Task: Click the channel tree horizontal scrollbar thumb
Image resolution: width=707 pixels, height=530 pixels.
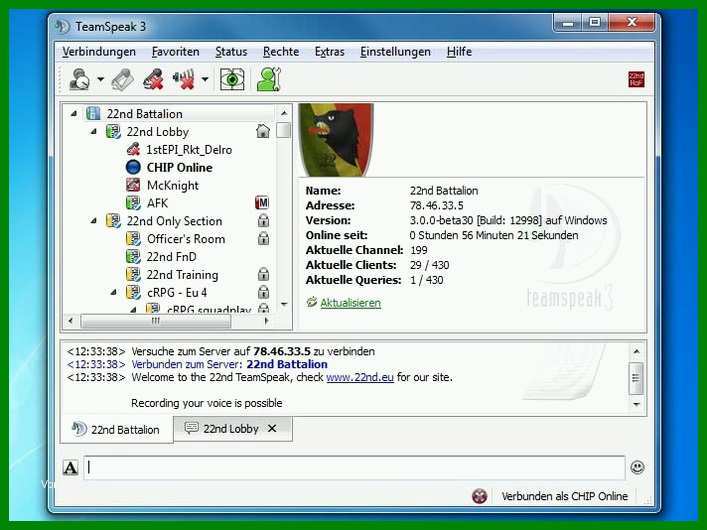Action: point(156,321)
